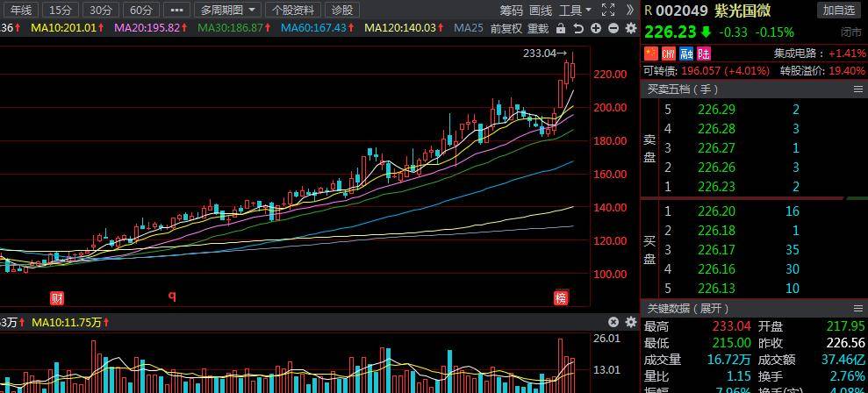
Task: Zoom in chart with plus icon
Action: tap(596, 29)
